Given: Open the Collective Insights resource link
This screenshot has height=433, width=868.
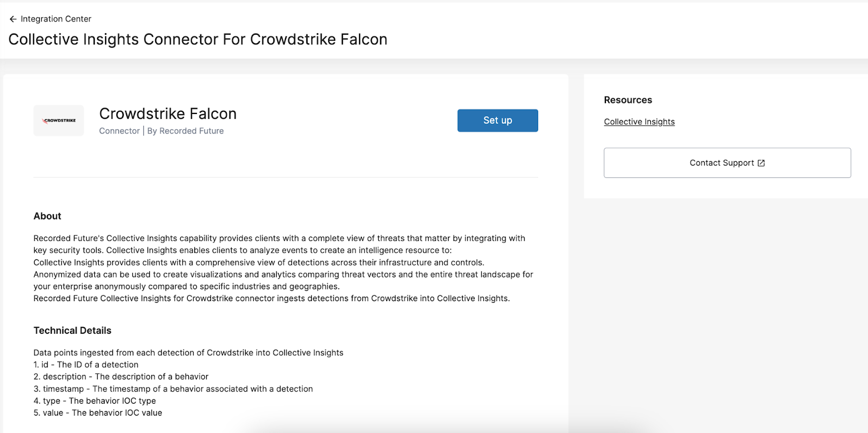Looking at the screenshot, I should pyautogui.click(x=639, y=122).
